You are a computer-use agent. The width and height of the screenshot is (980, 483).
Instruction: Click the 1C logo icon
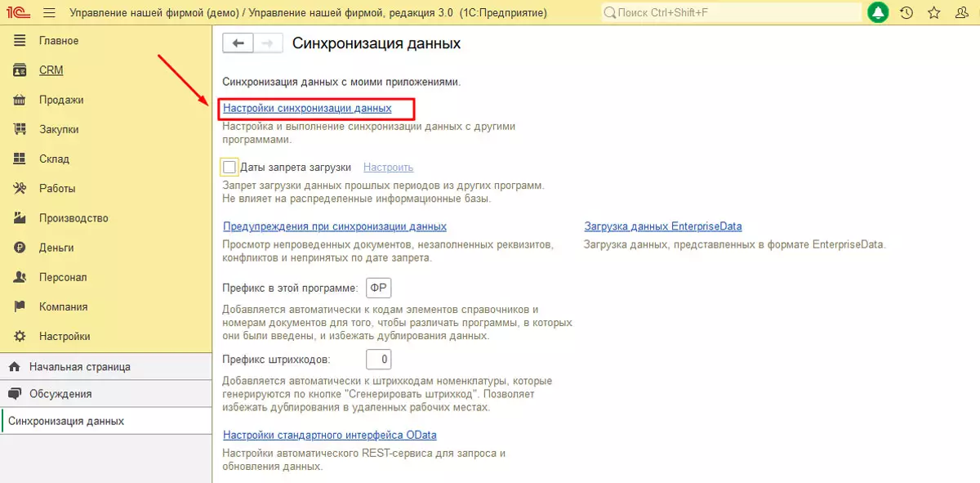pyautogui.click(x=19, y=13)
